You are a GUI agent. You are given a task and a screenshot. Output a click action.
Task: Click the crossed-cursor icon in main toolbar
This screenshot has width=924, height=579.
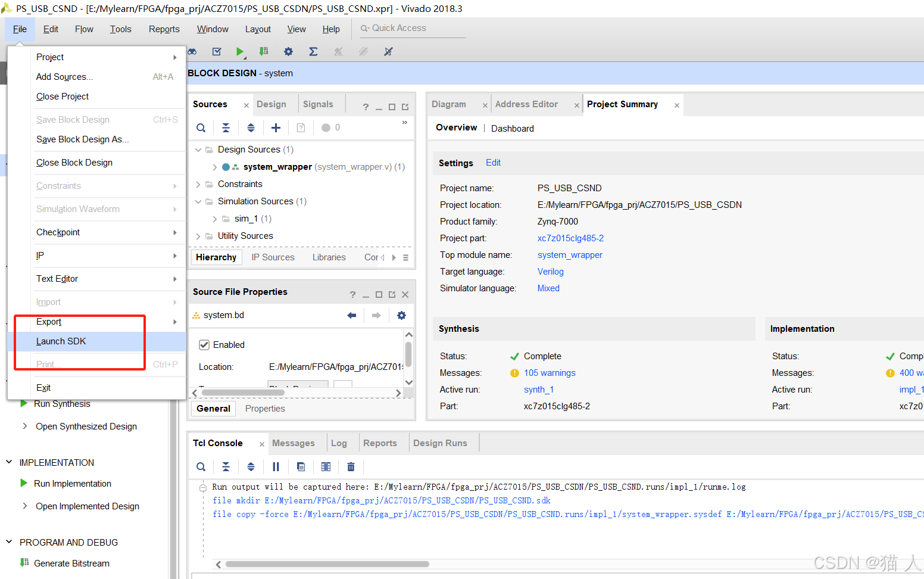[388, 52]
